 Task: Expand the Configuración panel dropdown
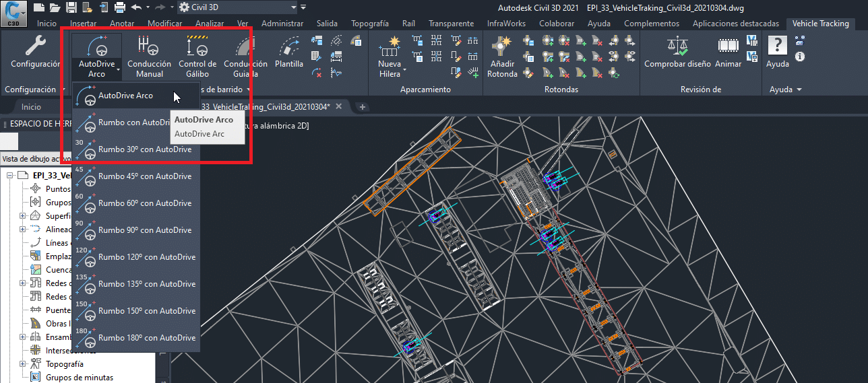34,89
